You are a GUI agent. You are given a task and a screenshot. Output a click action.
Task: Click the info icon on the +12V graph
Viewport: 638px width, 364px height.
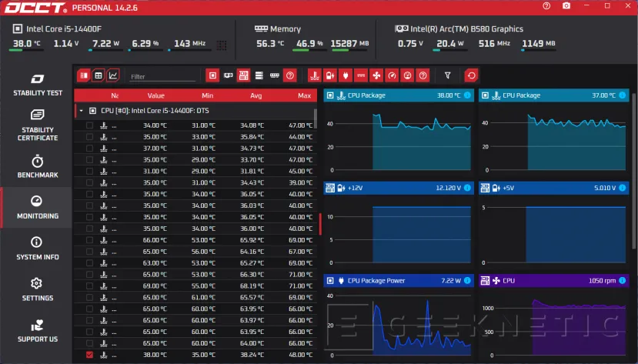[468, 188]
